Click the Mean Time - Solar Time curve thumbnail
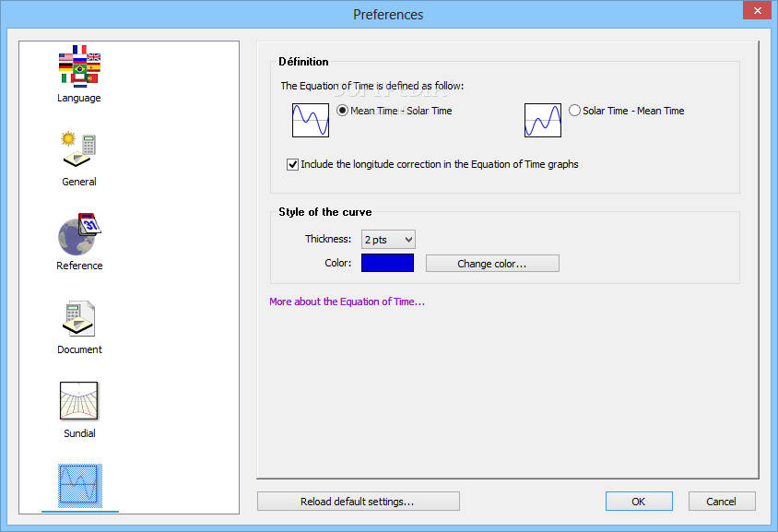The image size is (778, 532). [311, 120]
